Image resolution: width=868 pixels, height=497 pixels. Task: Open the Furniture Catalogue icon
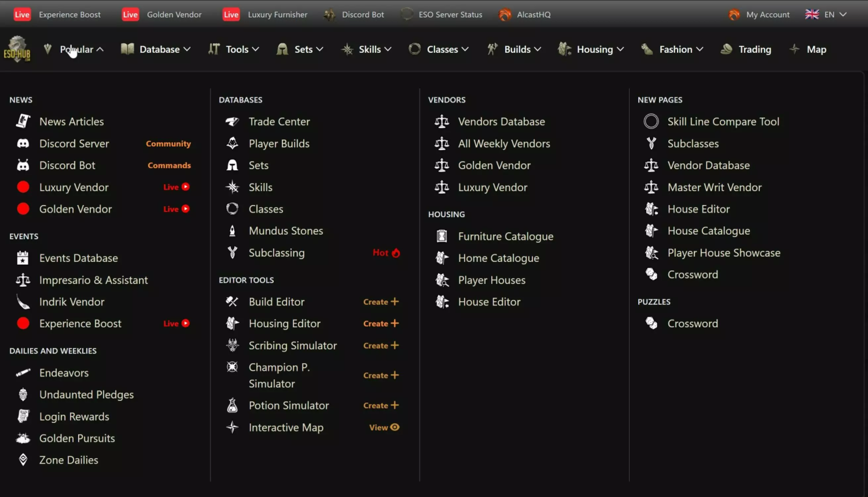[x=442, y=236]
